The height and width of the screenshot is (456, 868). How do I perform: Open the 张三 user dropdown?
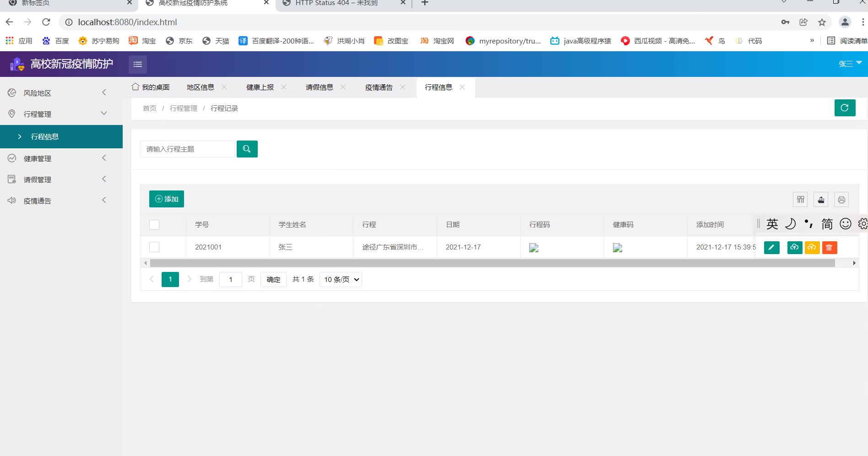(x=850, y=64)
